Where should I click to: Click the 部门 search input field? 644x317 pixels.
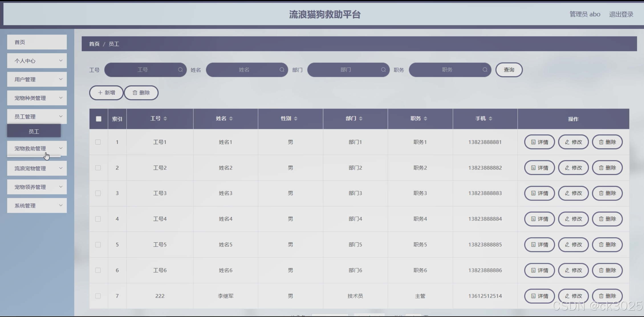pos(345,70)
